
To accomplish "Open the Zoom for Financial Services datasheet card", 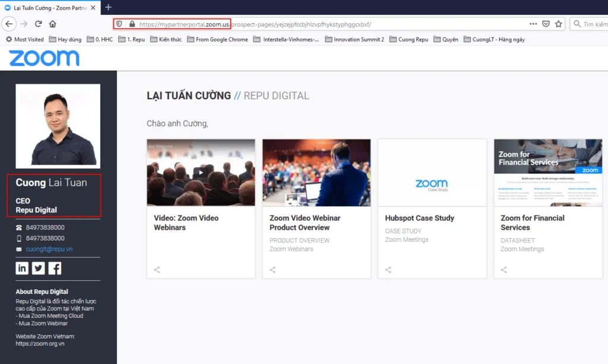I will tap(547, 208).
